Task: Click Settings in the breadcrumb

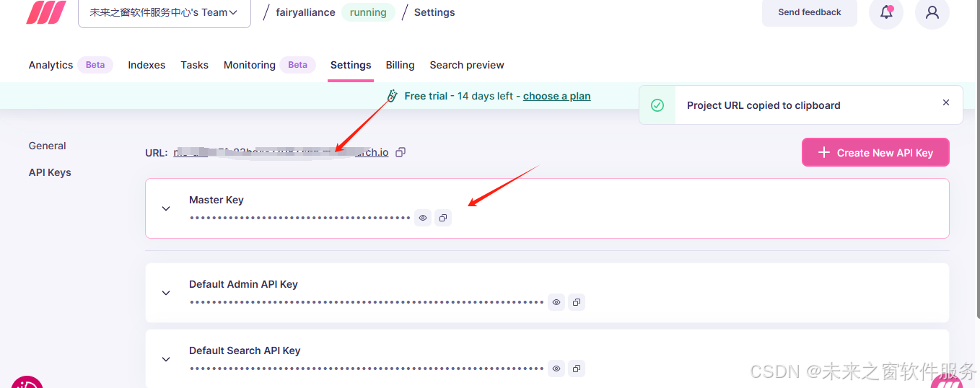Action: 434,12
